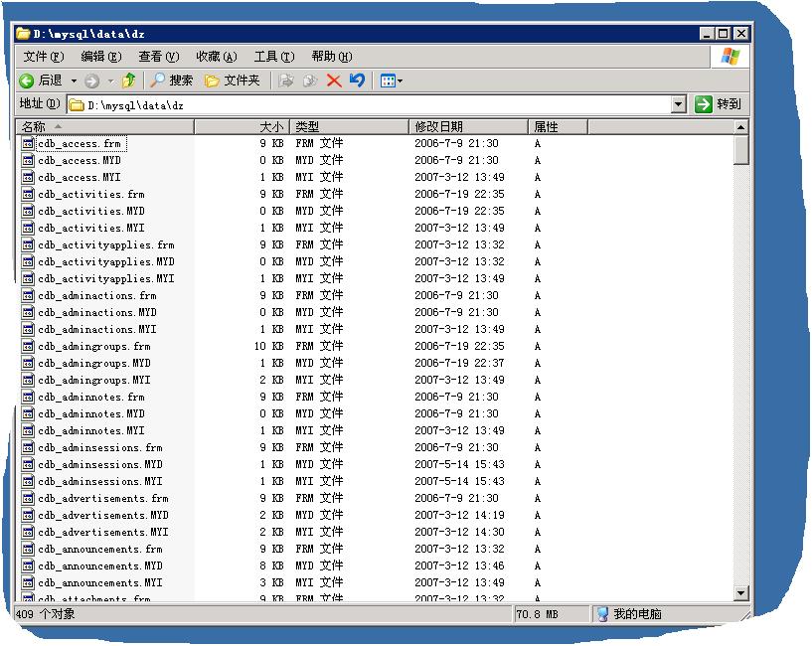Sort files by 大小 size column header
Viewport: 812px width, 646px height.
click(x=241, y=126)
